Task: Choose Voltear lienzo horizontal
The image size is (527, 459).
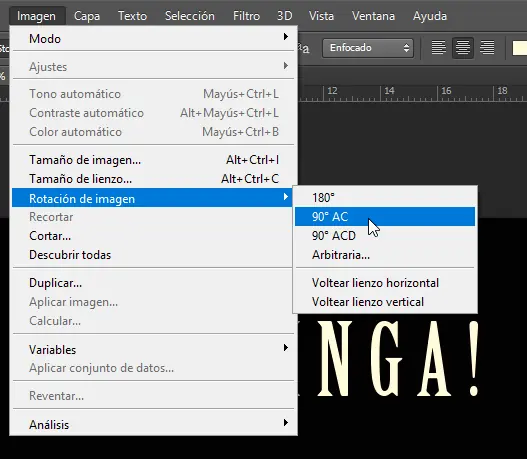Action: pos(385,283)
